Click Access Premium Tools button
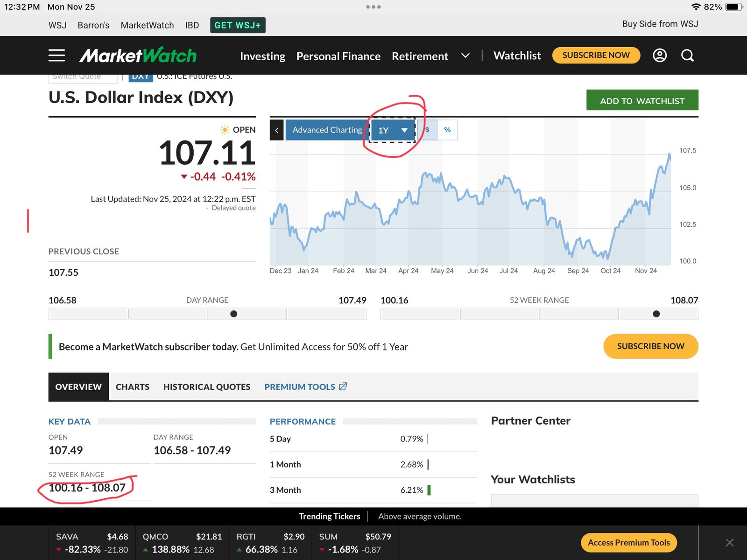 628,542
